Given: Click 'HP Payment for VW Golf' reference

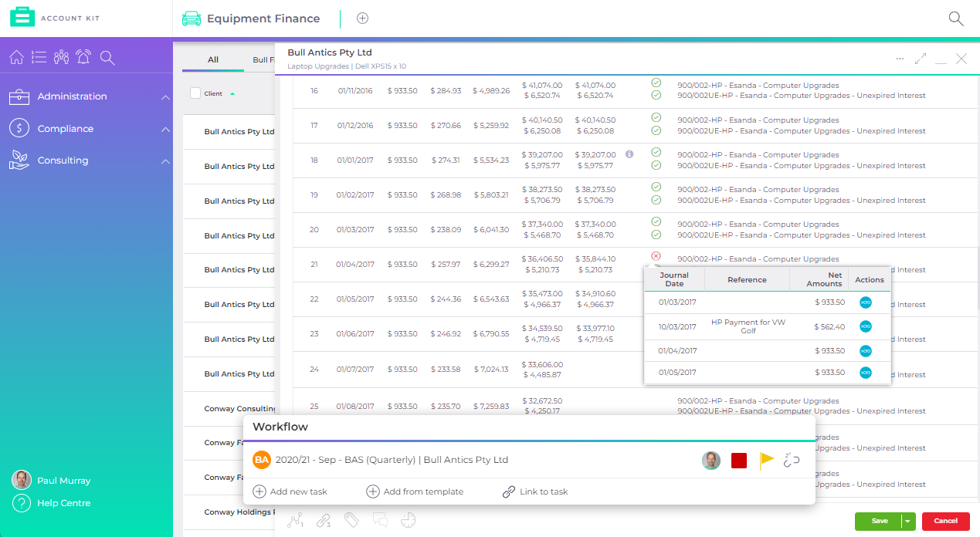Looking at the screenshot, I should click(x=748, y=326).
